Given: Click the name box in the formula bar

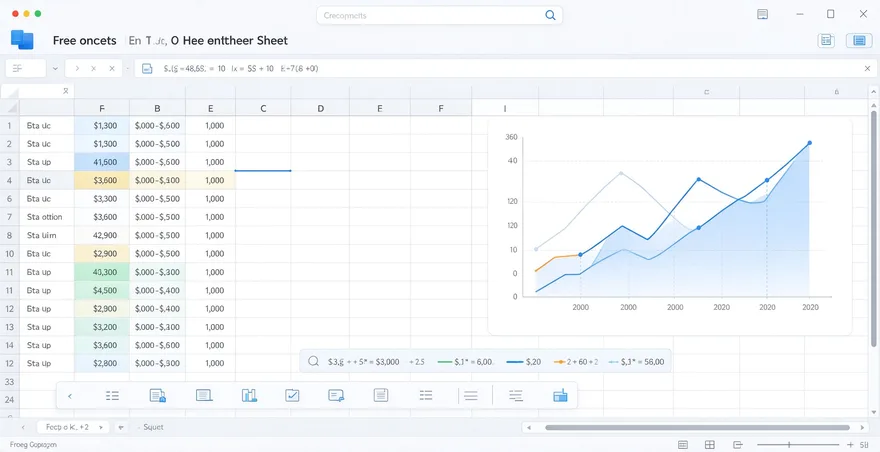Looking at the screenshot, I should pyautogui.click(x=25, y=69).
